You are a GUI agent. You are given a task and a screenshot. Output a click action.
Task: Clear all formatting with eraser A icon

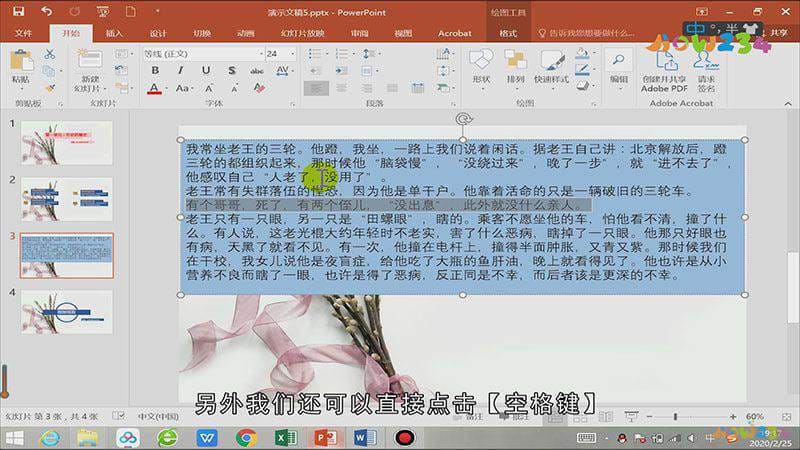[259, 88]
